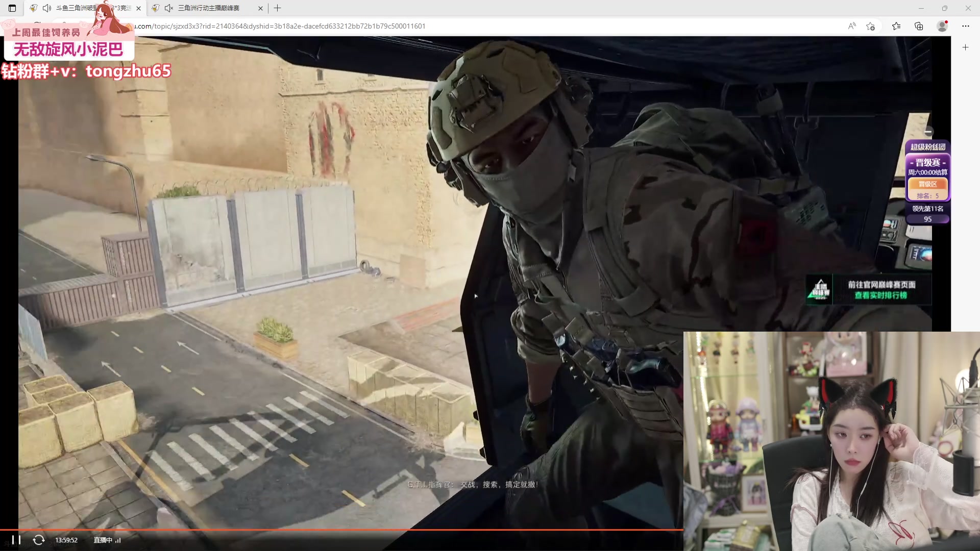Click the second tab's favicon
Screen dimensions: 980x551
click(x=156, y=8)
